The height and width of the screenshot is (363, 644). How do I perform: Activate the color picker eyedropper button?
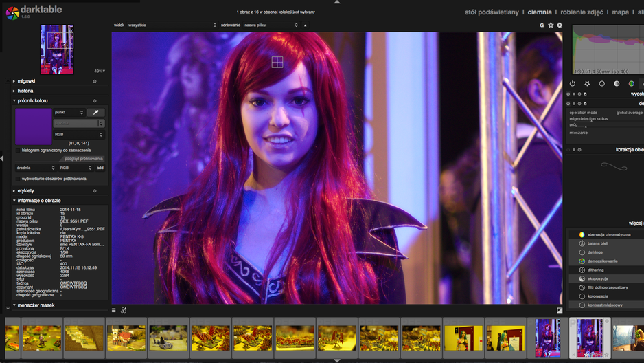pos(95,113)
